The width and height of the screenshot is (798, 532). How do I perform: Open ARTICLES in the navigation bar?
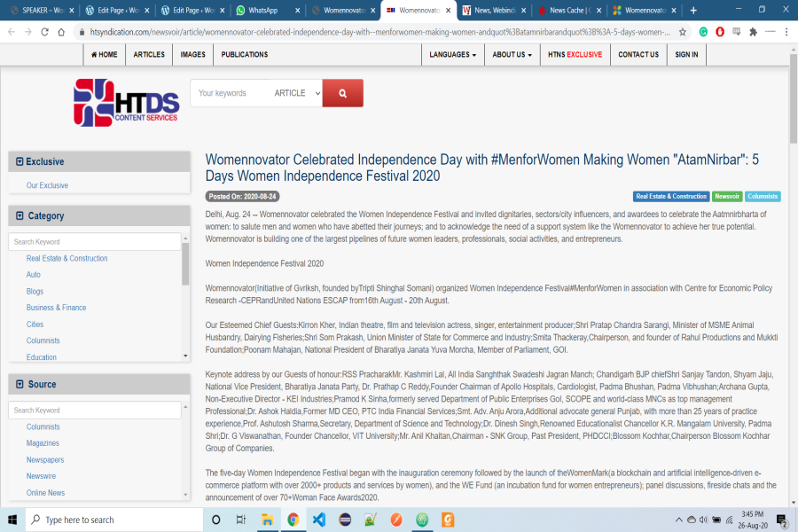(x=149, y=54)
